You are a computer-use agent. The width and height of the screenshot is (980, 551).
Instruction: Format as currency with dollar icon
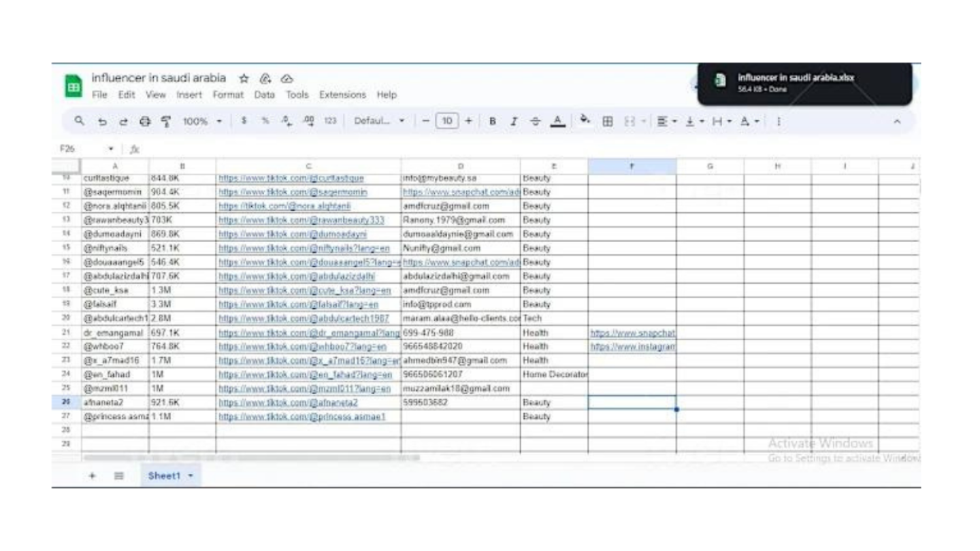pyautogui.click(x=244, y=122)
